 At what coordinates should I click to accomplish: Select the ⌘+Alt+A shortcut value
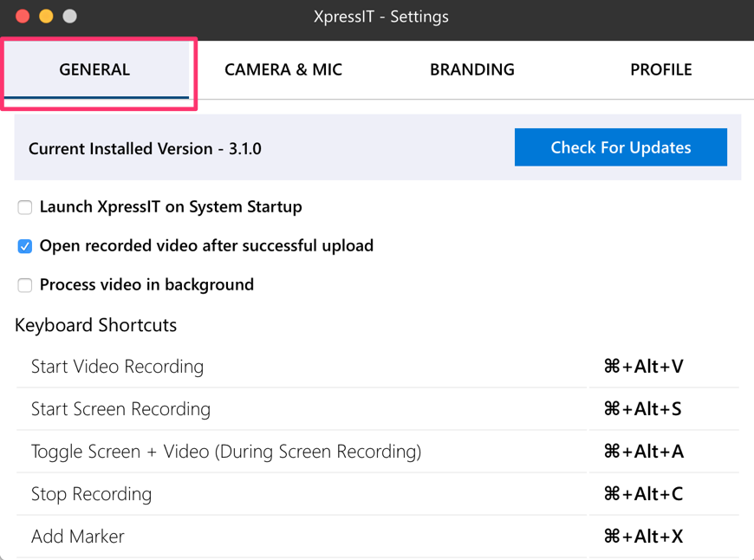[643, 452]
